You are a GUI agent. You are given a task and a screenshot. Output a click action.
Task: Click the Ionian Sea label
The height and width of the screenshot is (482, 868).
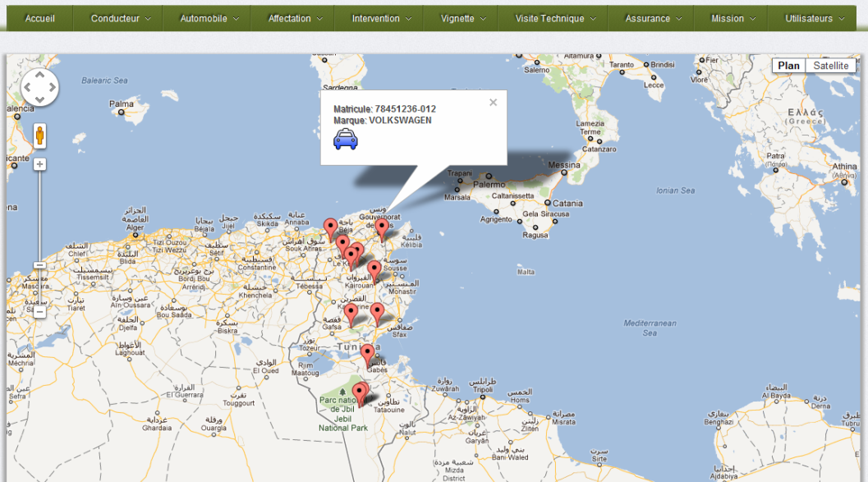pyautogui.click(x=675, y=191)
